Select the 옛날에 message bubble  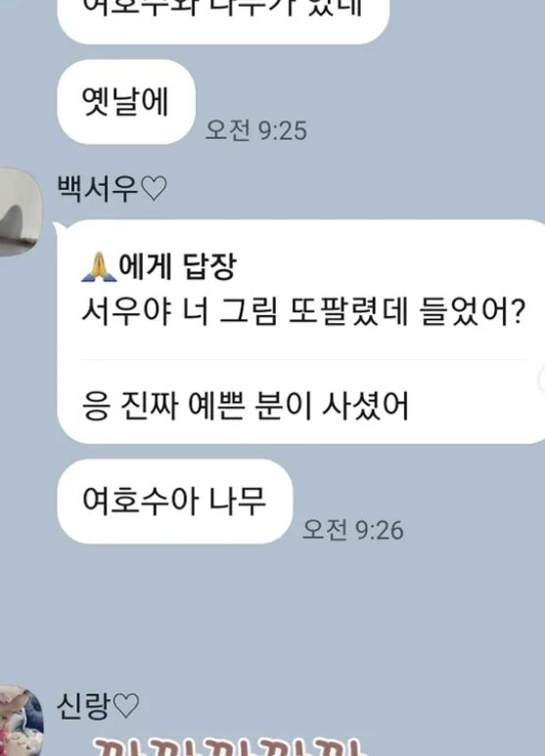pos(126,102)
